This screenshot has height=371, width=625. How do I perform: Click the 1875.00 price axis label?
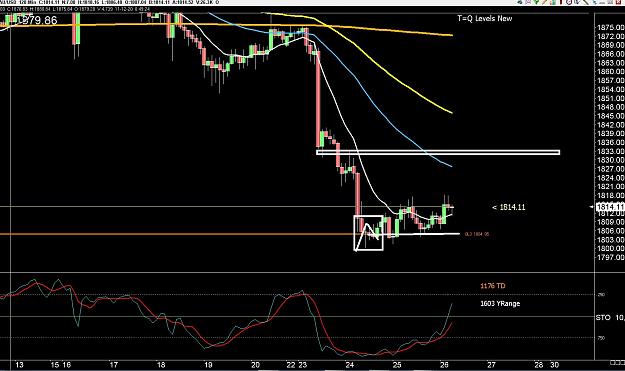pyautogui.click(x=611, y=27)
